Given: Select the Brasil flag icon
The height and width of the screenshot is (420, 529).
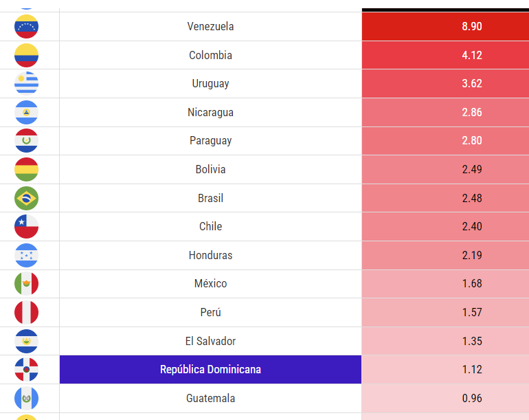Looking at the screenshot, I should point(26,198).
